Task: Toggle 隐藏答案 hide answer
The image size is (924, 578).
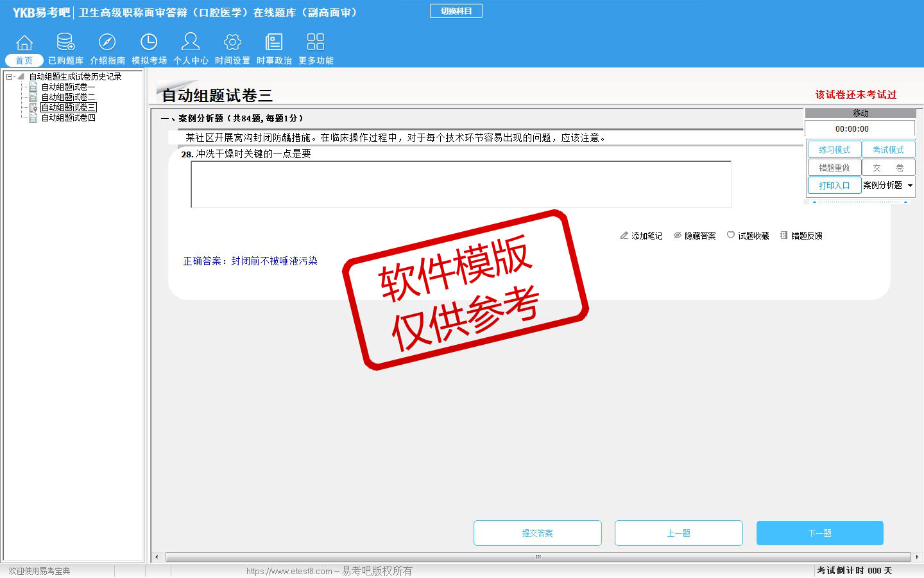Action: (694, 236)
